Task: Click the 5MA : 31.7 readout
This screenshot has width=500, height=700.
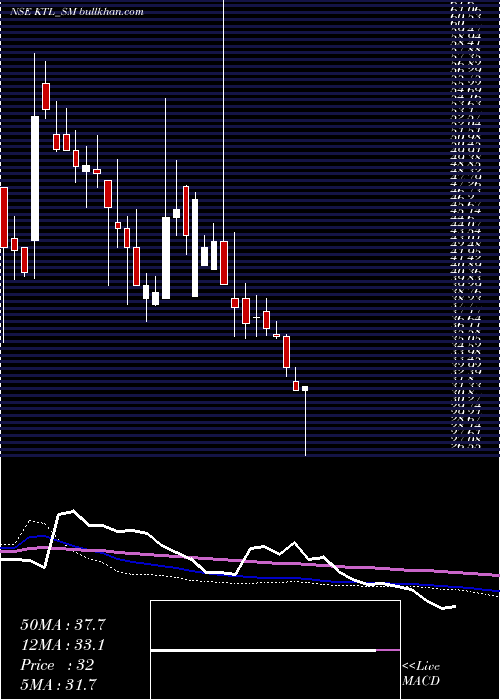Action: (x=58, y=684)
